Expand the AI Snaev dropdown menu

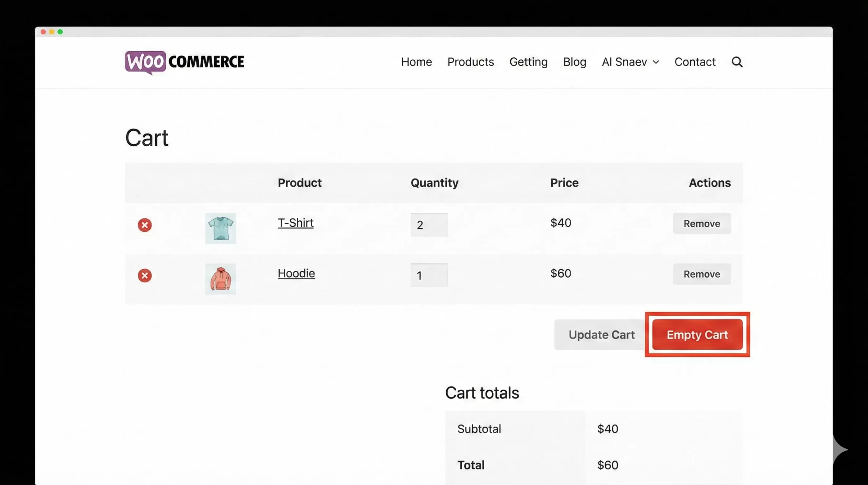tap(630, 62)
